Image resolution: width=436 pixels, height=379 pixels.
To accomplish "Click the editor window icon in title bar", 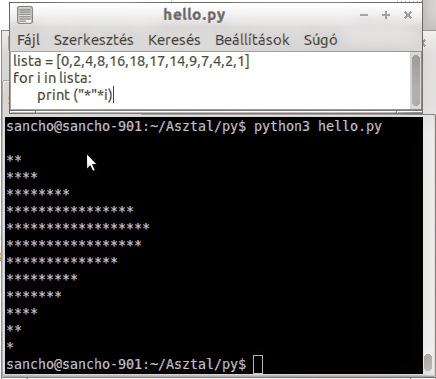I will 25,15.
